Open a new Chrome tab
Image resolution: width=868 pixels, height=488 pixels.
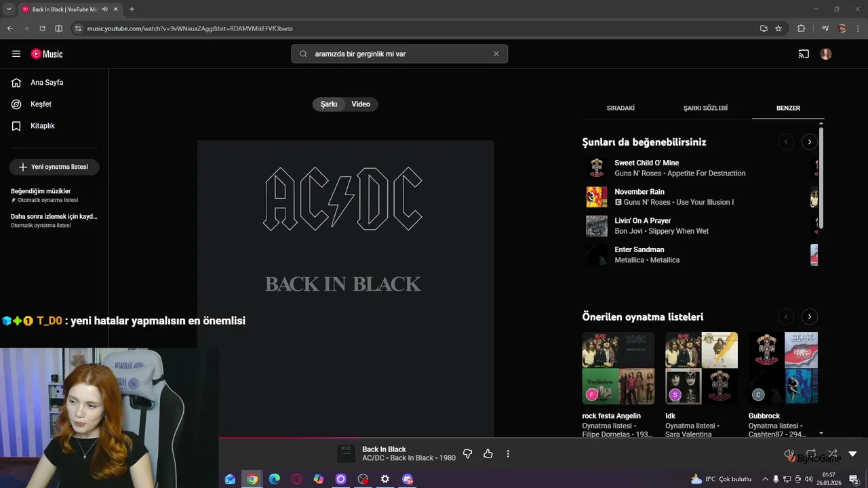click(x=132, y=9)
